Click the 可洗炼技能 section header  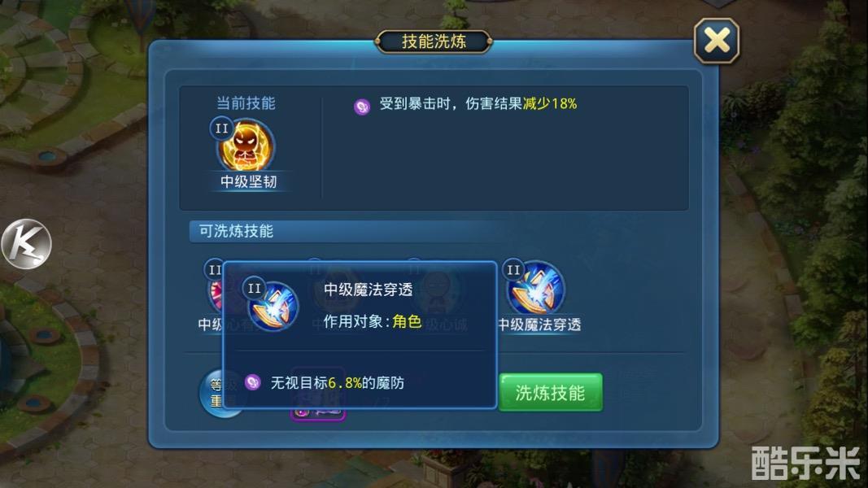pos(237,231)
